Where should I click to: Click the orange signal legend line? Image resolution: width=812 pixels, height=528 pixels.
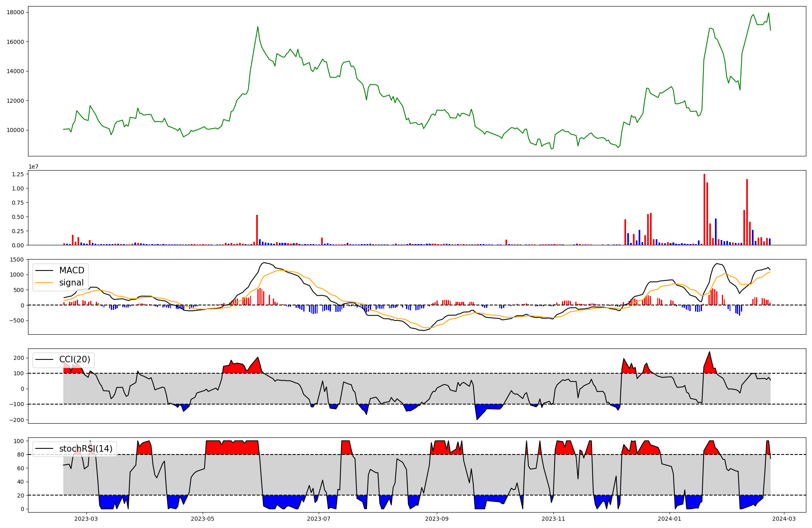44,283
